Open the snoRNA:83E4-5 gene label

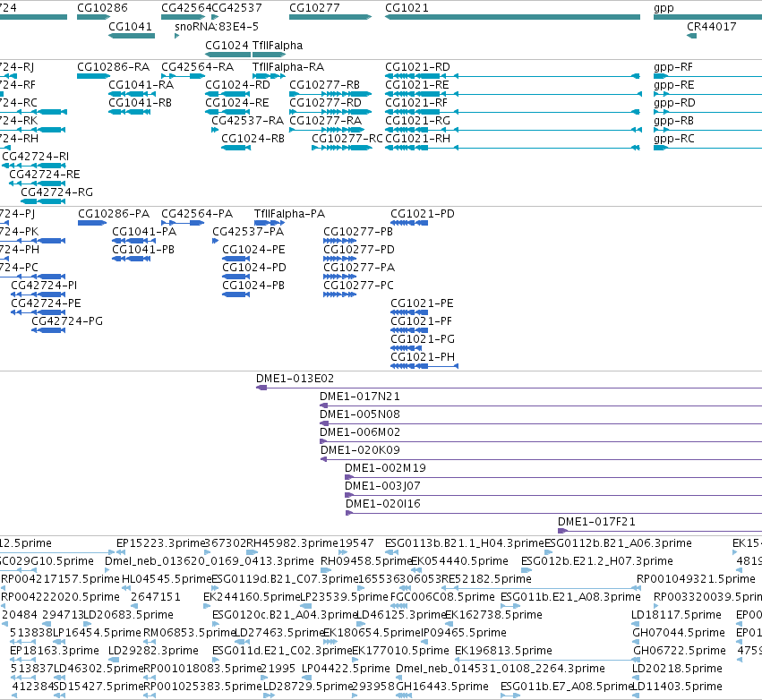[x=217, y=27]
